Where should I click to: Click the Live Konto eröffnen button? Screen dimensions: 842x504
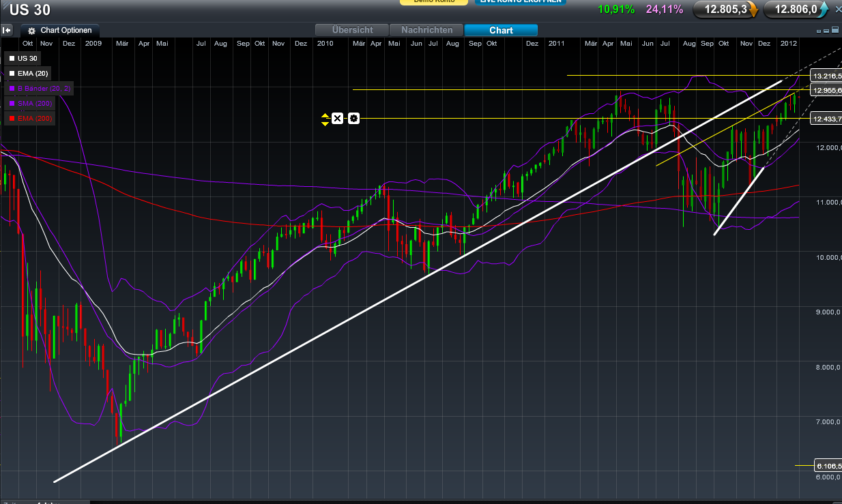click(520, 2)
